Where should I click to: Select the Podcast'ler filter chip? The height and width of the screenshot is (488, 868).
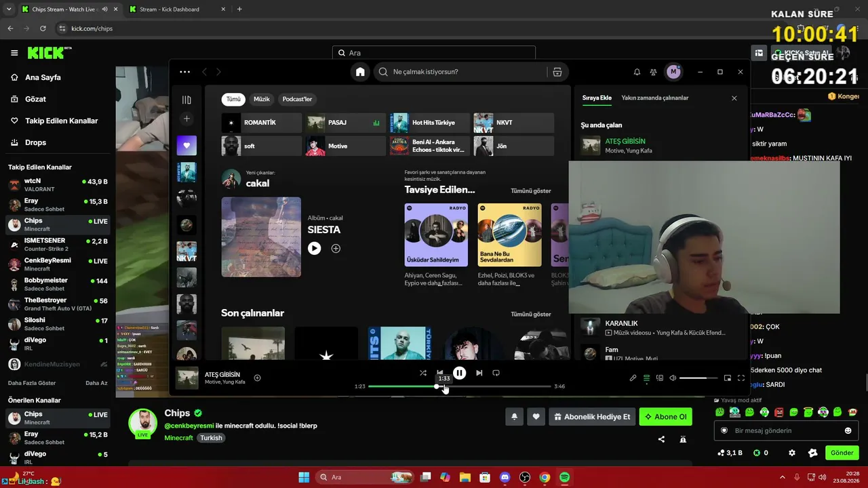point(297,99)
